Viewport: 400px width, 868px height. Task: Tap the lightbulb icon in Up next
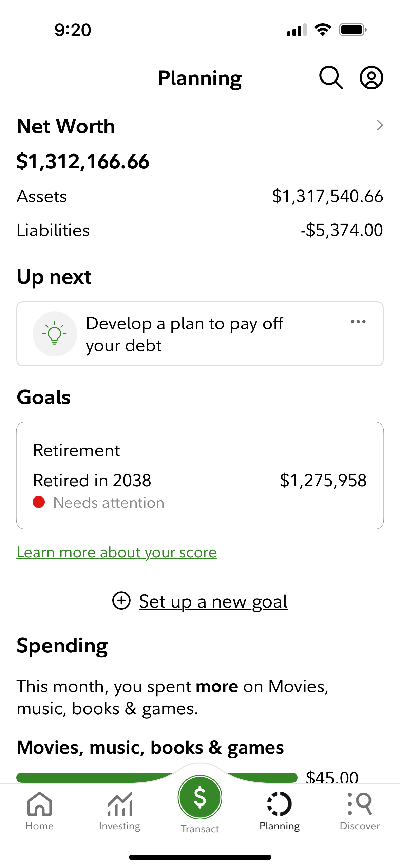click(x=55, y=334)
